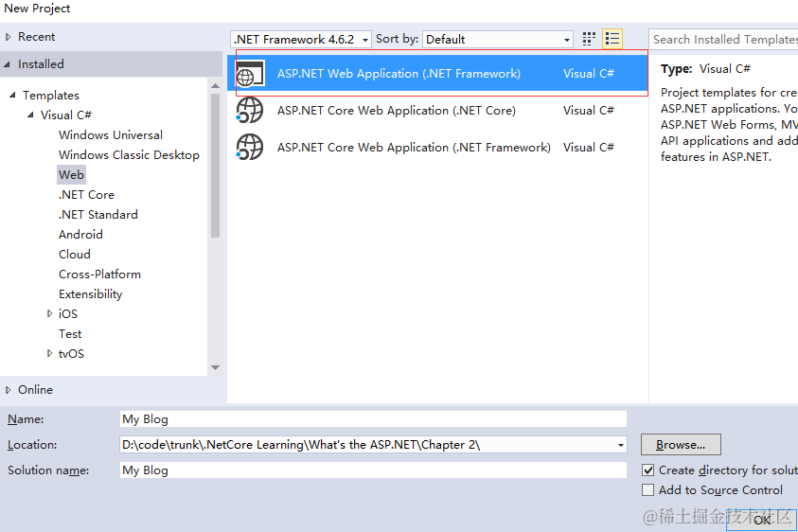This screenshot has width=798, height=532.
Task: Switch to medium icons list view
Action: (612, 39)
